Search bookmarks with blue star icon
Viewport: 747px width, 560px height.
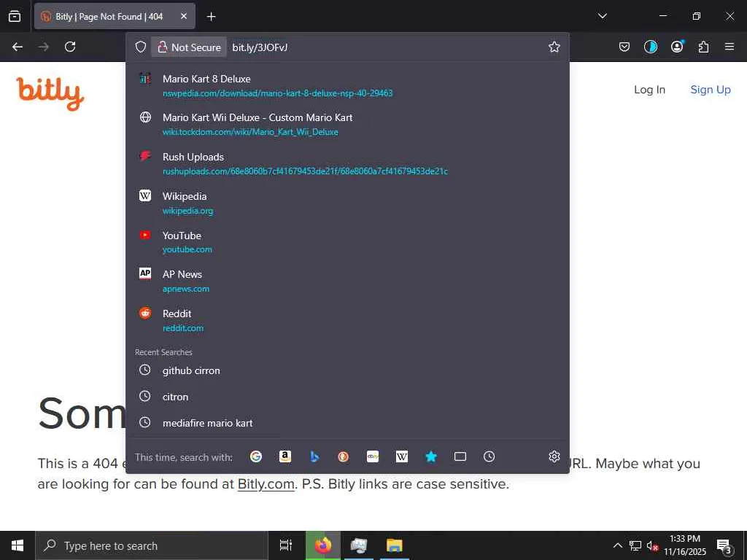(x=430, y=456)
